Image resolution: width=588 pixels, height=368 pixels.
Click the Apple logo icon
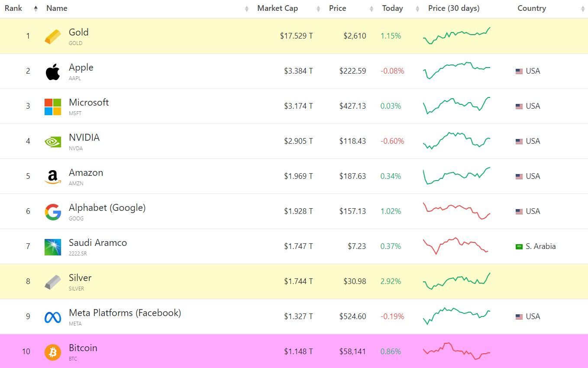(53, 71)
